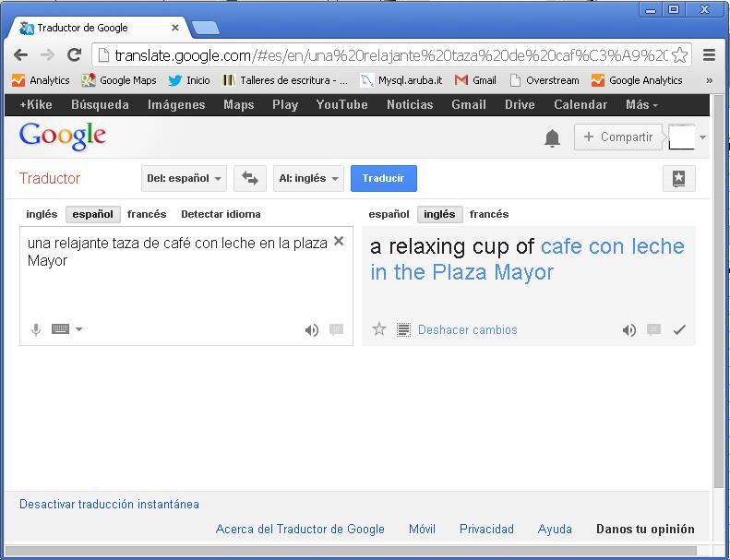Click the browser back arrow
The width and height of the screenshot is (730, 560).
tap(20, 55)
